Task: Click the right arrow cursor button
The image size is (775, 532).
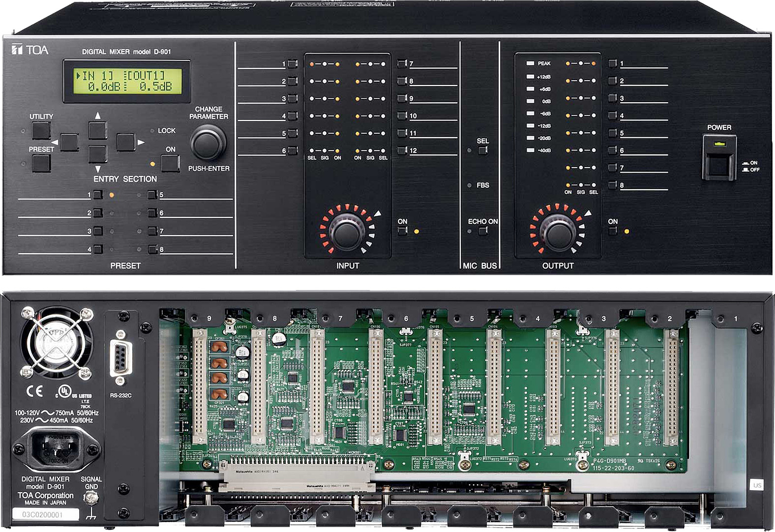Action: point(125,142)
